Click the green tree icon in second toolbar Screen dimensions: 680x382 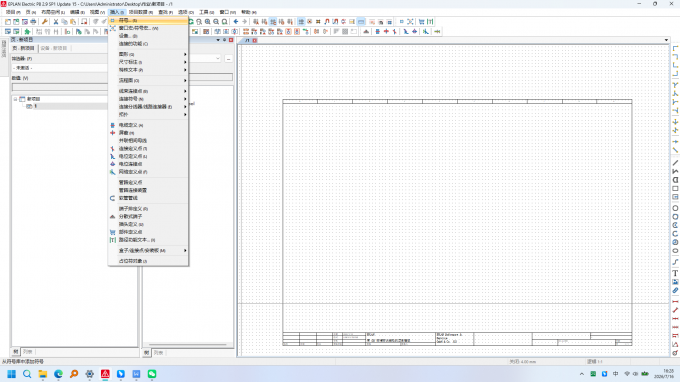[27, 32]
